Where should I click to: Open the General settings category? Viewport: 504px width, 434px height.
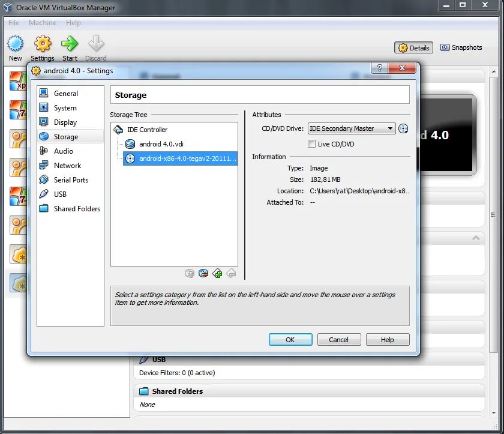[x=70, y=94]
